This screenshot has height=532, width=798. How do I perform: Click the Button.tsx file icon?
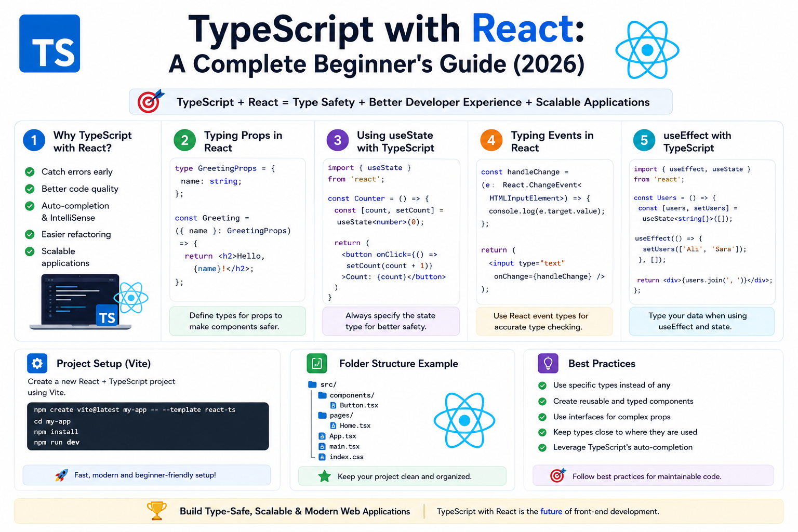click(x=333, y=405)
